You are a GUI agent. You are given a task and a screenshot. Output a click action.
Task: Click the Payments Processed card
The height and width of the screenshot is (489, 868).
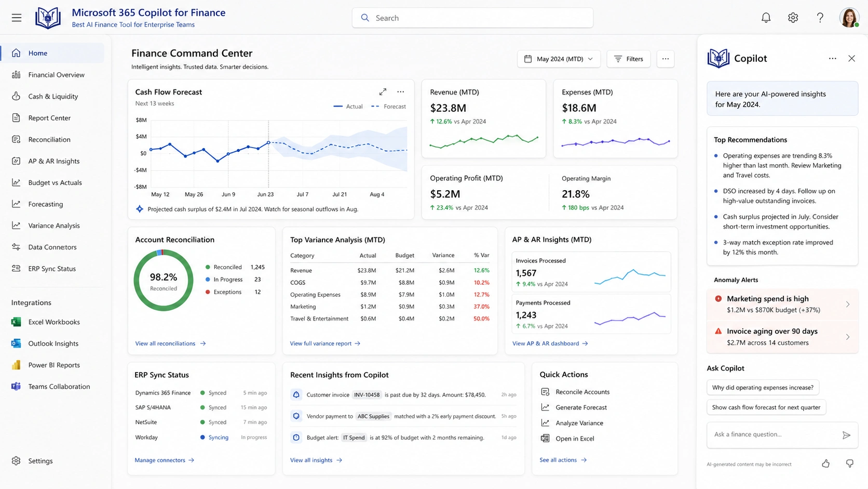(591, 314)
